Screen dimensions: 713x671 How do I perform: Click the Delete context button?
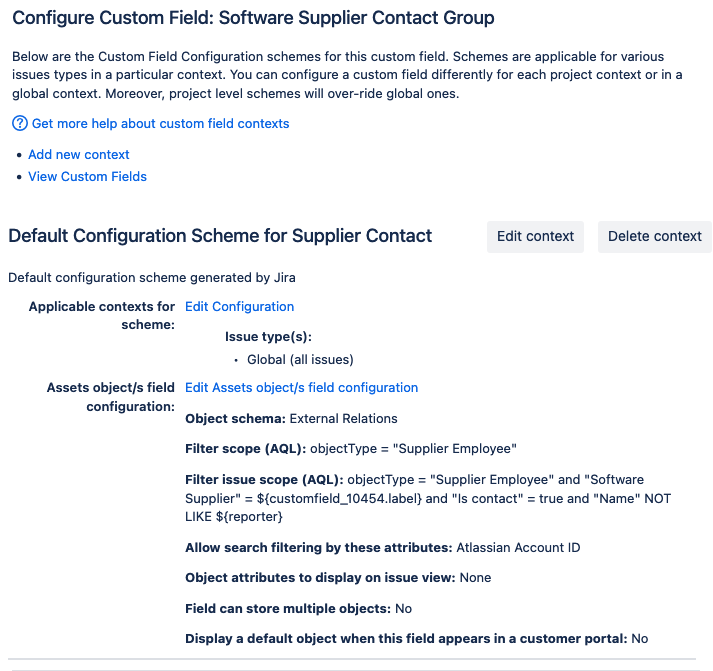click(655, 236)
